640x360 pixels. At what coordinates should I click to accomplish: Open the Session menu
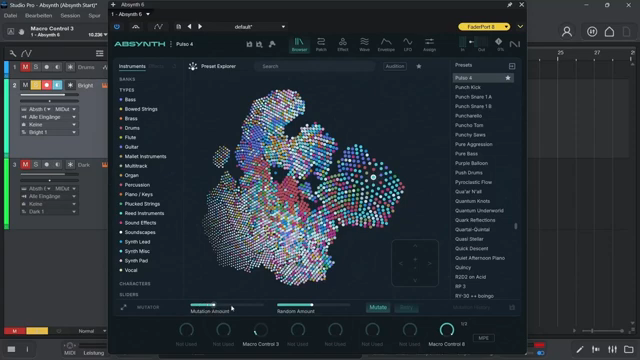point(70,16)
